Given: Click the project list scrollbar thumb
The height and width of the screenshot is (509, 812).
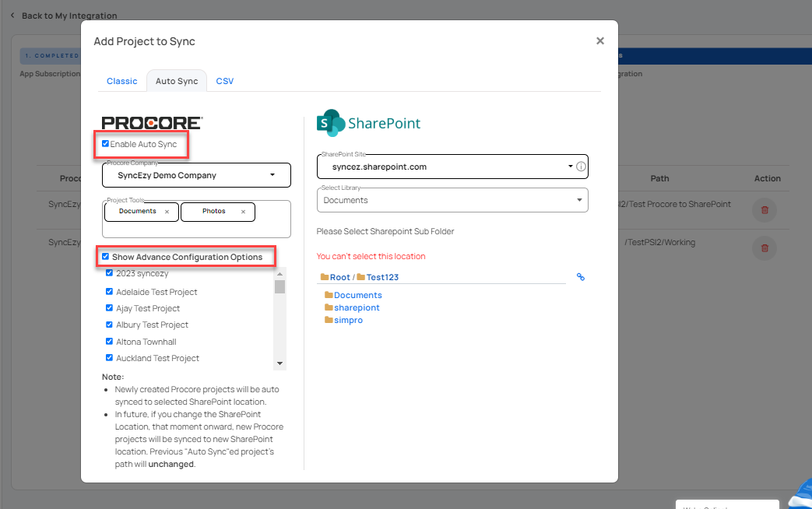Looking at the screenshot, I should pyautogui.click(x=279, y=286).
